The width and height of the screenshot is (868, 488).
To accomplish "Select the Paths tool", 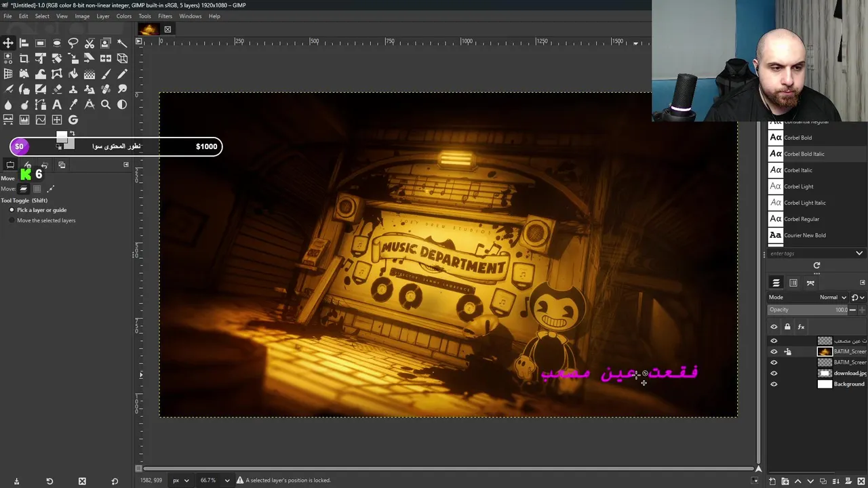I will (41, 104).
